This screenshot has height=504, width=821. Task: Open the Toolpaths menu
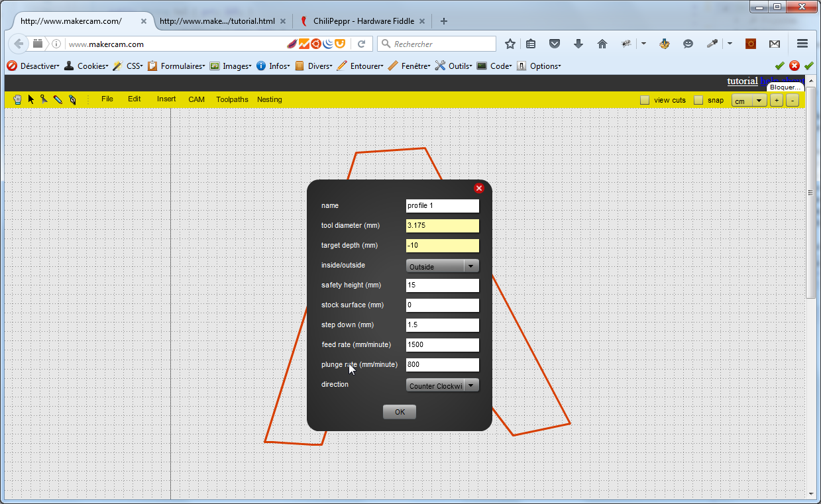232,99
